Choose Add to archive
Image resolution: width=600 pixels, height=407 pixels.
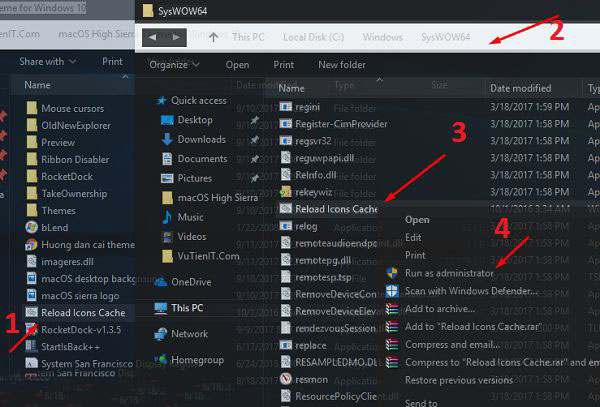pos(440,309)
